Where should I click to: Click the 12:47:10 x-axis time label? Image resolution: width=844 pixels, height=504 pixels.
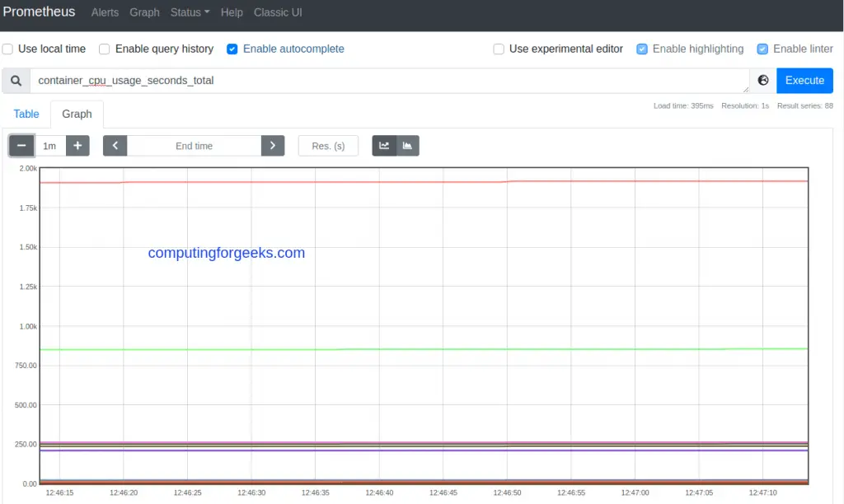click(x=762, y=492)
